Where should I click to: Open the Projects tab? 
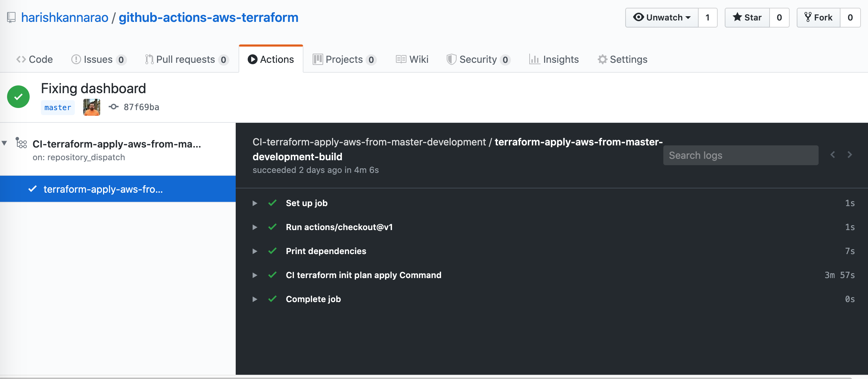pyautogui.click(x=344, y=59)
